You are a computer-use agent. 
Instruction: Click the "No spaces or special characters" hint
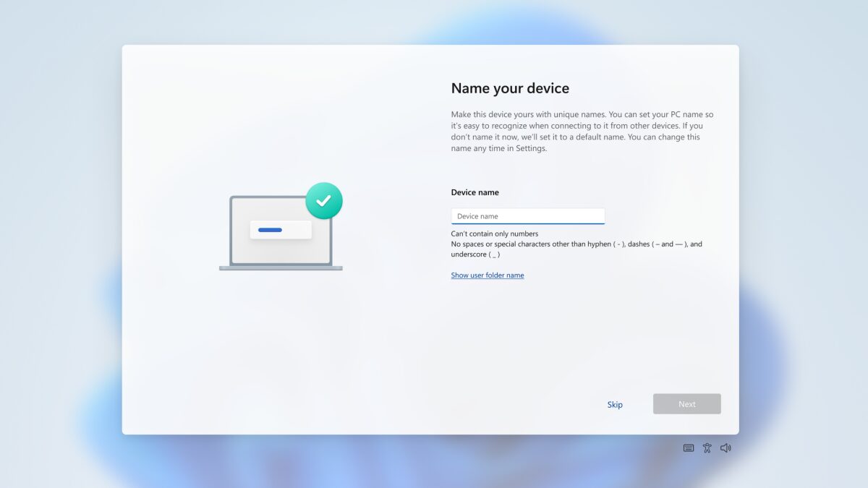coord(576,249)
